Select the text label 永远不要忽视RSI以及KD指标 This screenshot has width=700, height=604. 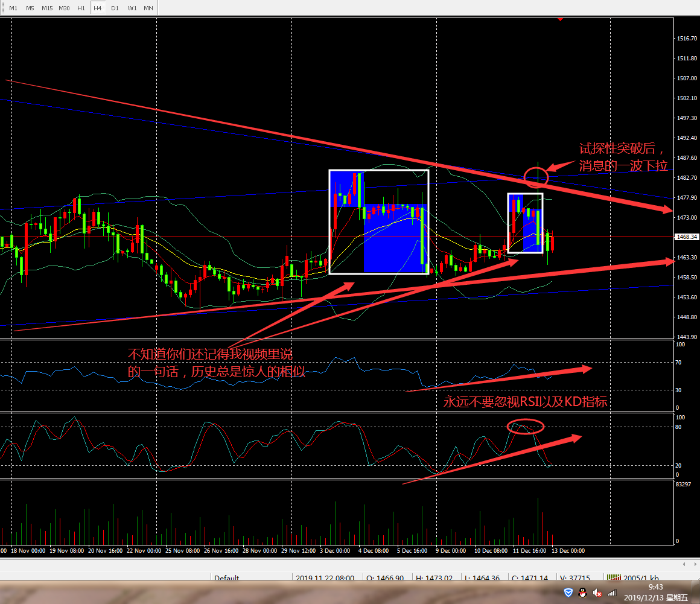pos(526,402)
